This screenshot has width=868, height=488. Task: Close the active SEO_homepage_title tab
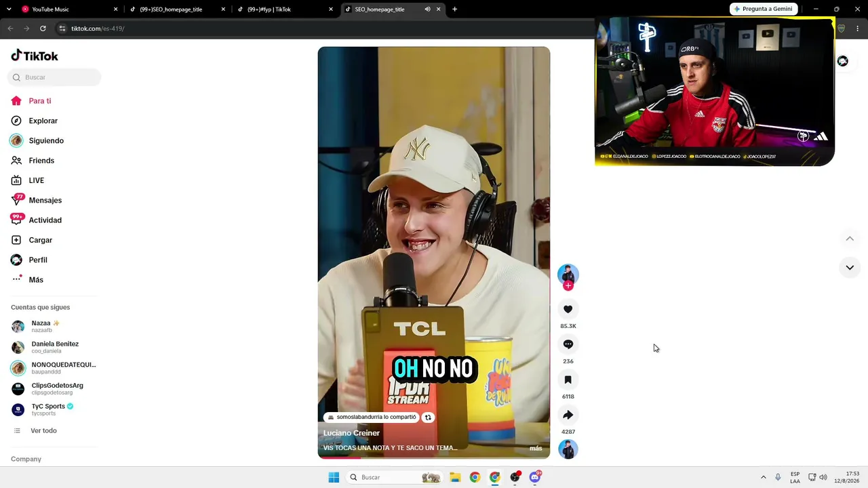coord(438,9)
